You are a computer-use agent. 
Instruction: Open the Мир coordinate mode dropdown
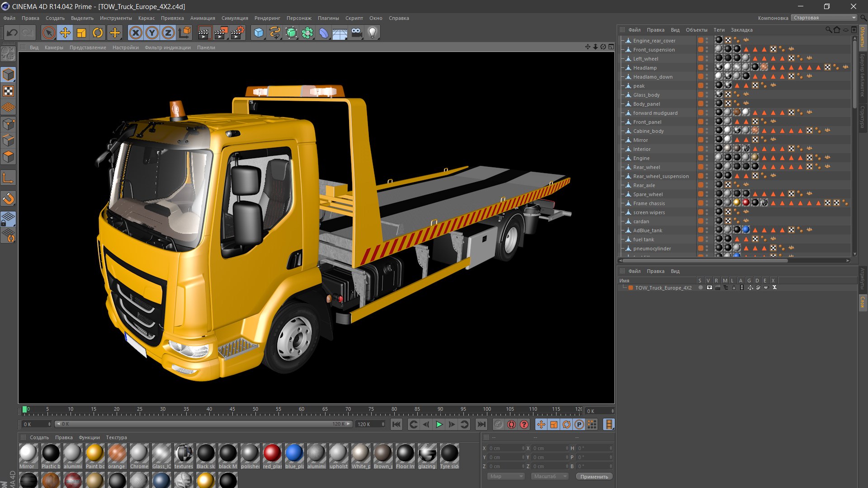pos(506,476)
